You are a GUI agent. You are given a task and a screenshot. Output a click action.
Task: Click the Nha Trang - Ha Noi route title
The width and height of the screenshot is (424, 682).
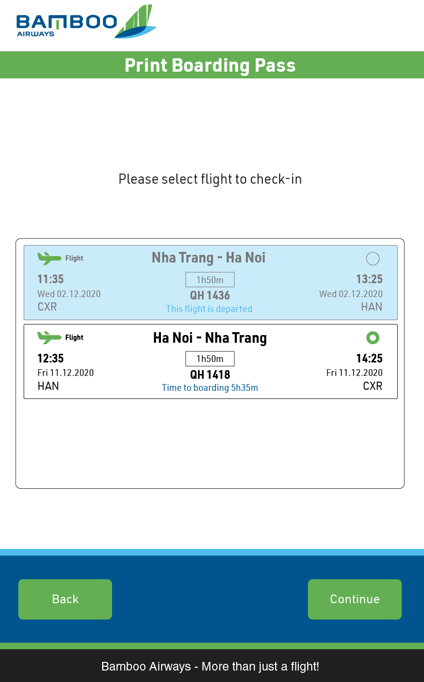coord(209,257)
